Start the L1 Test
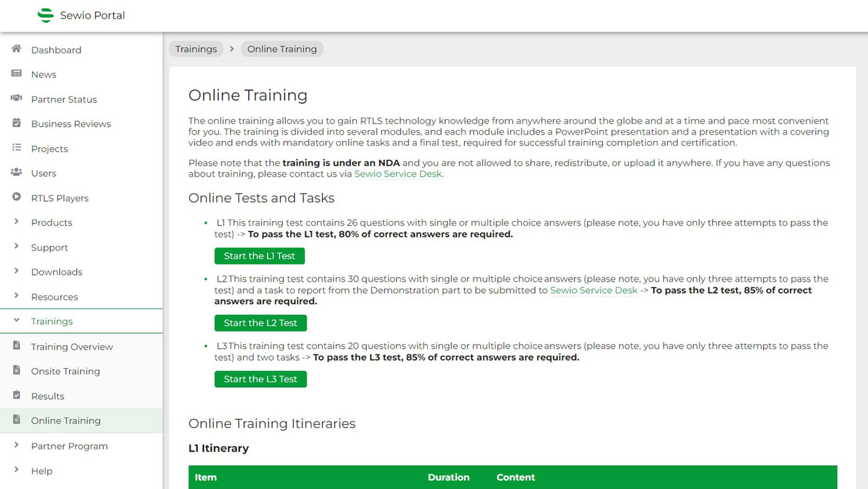 pos(259,256)
